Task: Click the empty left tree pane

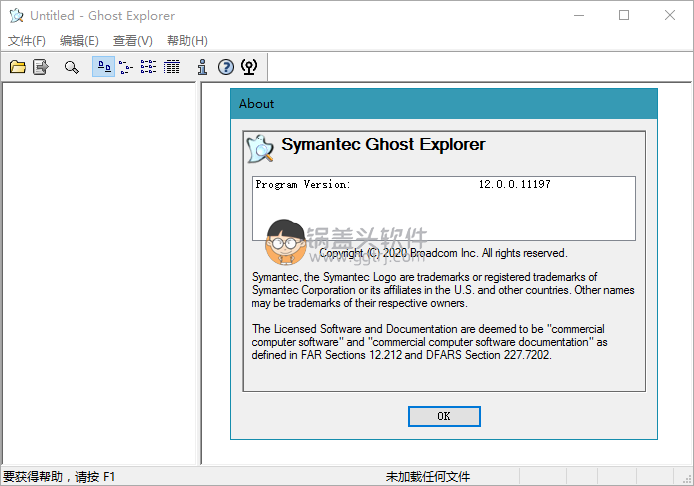Action: tap(99, 273)
